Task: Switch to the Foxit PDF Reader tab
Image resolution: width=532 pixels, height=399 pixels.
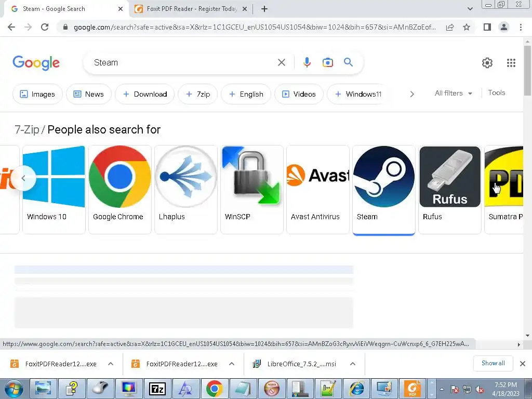Action: point(191,9)
